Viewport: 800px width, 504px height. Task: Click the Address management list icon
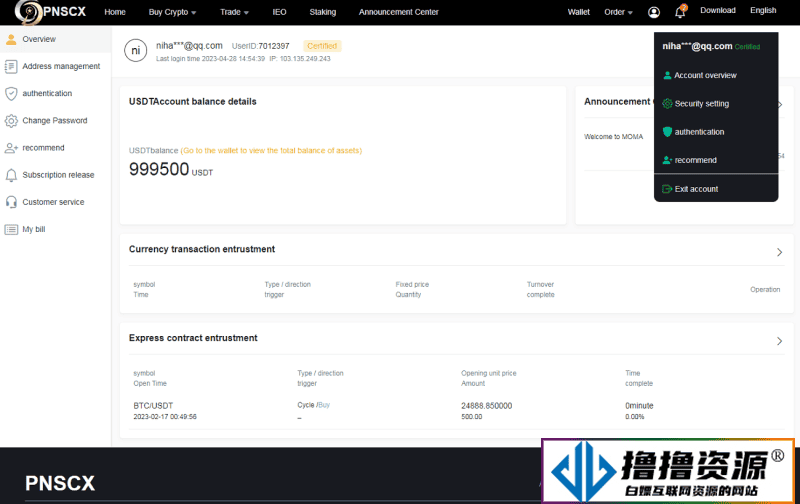11,66
